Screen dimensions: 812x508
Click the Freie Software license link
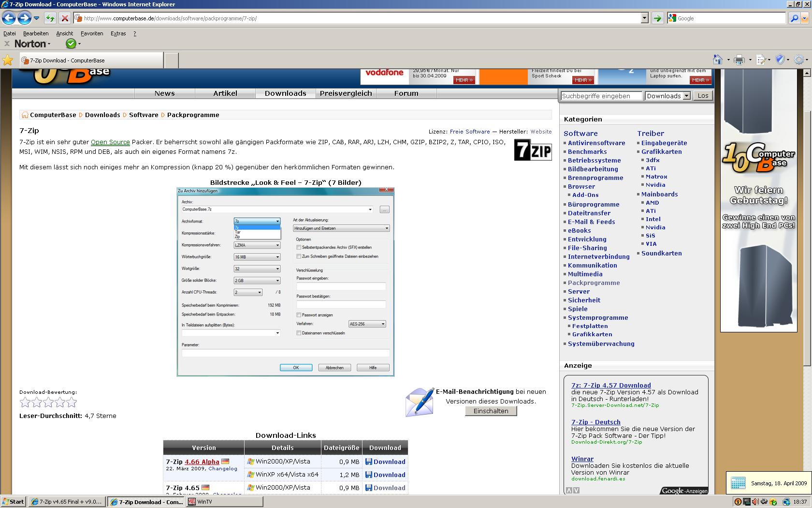[x=470, y=132]
